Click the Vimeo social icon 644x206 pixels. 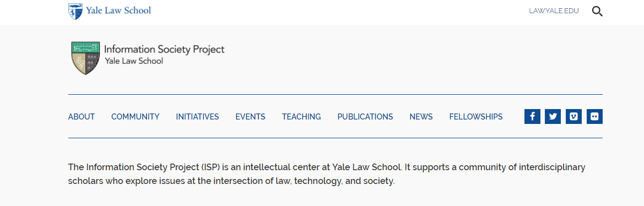(574, 117)
